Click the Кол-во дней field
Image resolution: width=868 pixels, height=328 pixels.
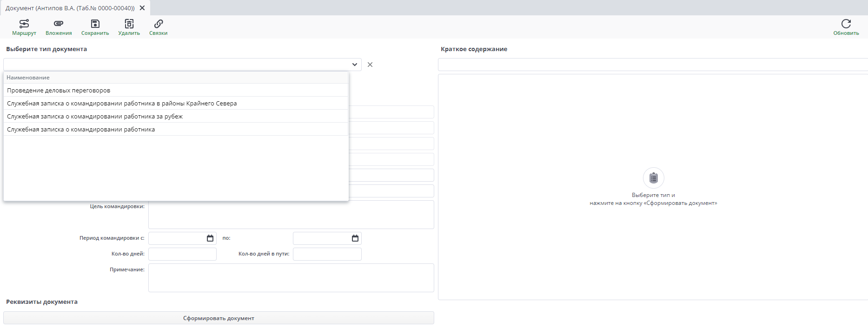182,254
